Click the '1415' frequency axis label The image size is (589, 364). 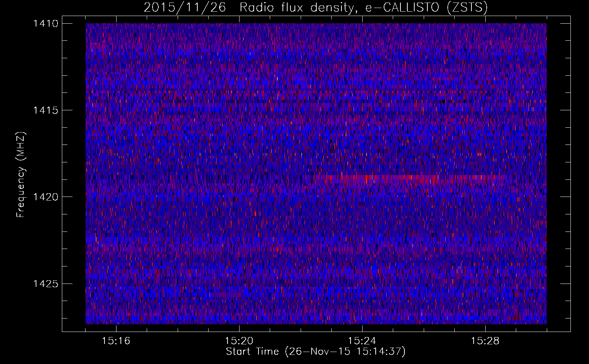[x=46, y=110]
